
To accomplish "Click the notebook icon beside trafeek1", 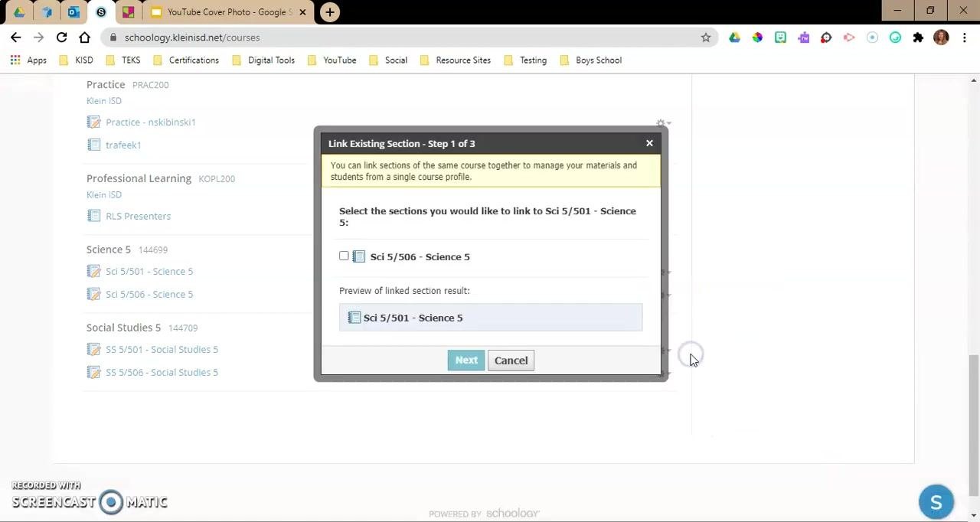I will [x=93, y=145].
